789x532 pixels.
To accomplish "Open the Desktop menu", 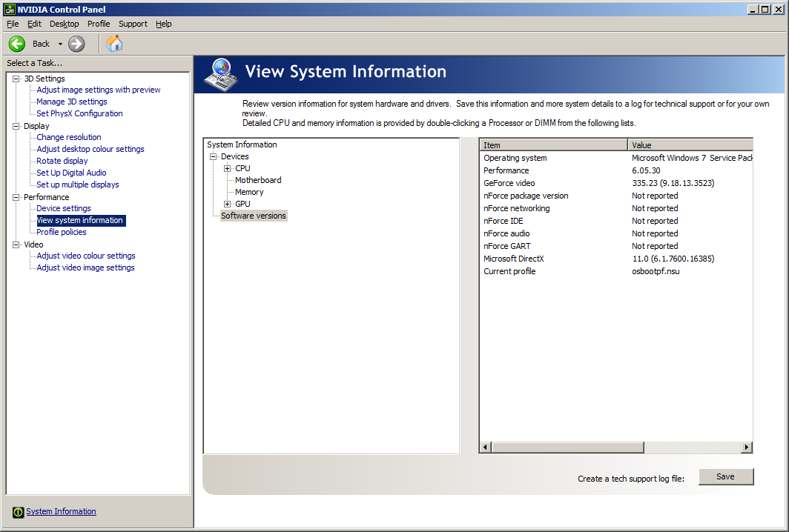I will [x=64, y=24].
